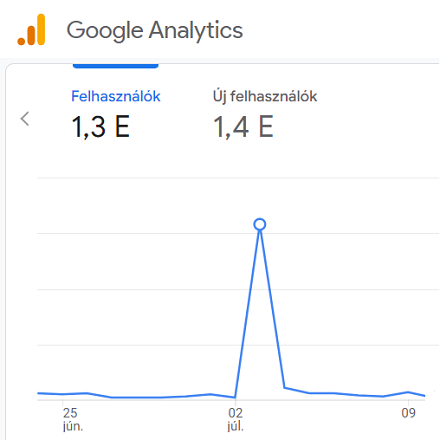Click the 25 jún. axis label
The width and height of the screenshot is (440, 440).
tap(73, 419)
